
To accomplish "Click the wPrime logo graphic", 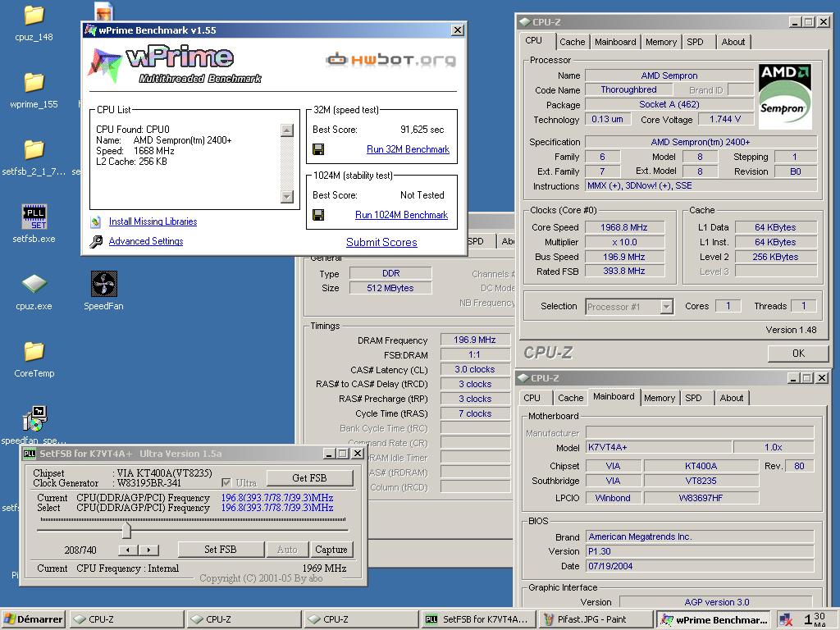I will tap(176, 66).
